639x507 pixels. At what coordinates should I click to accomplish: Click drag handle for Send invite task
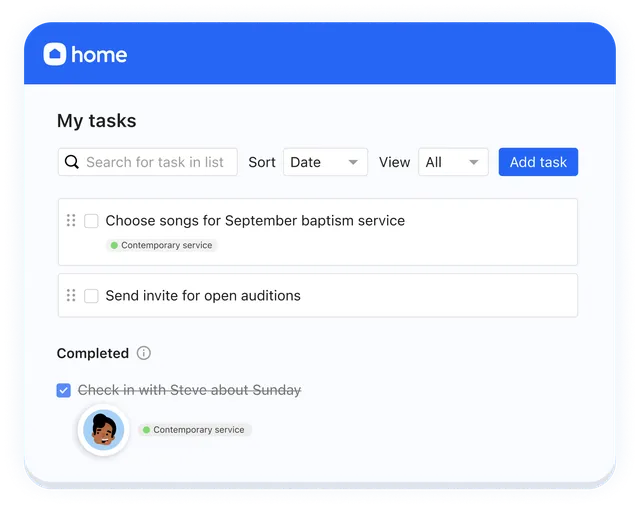click(x=71, y=295)
